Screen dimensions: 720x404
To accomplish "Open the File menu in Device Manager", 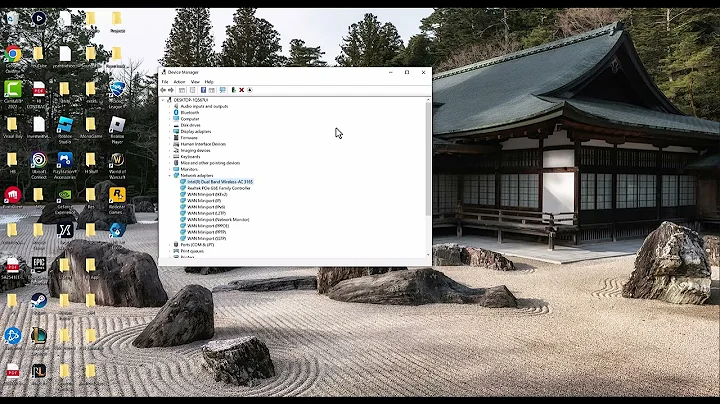I will (x=165, y=82).
